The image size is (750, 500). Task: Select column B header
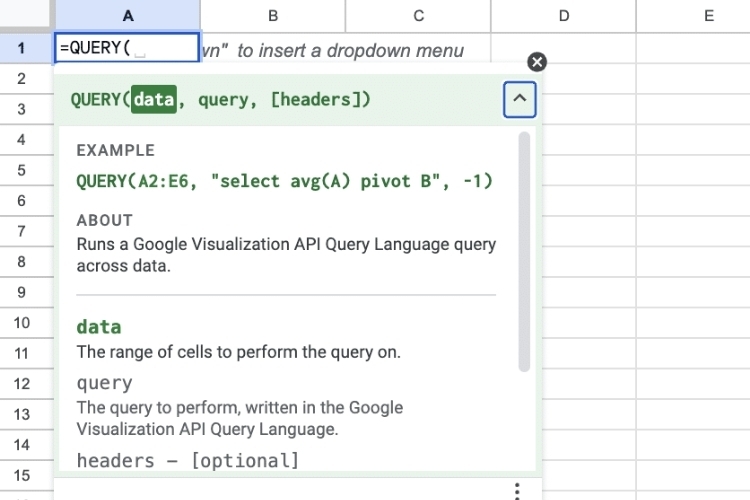(x=273, y=16)
